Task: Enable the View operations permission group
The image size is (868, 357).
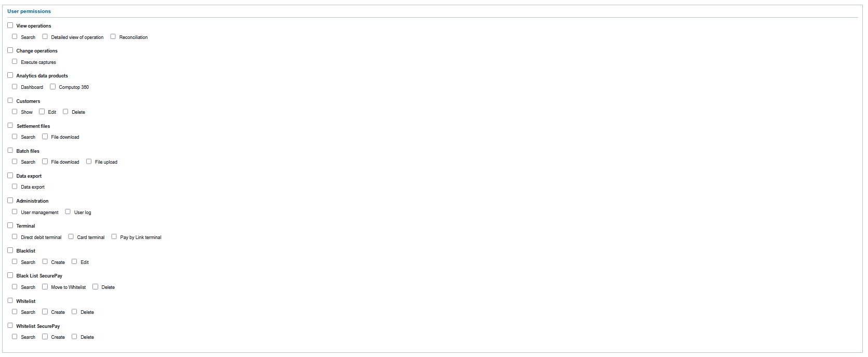Action: [x=10, y=25]
